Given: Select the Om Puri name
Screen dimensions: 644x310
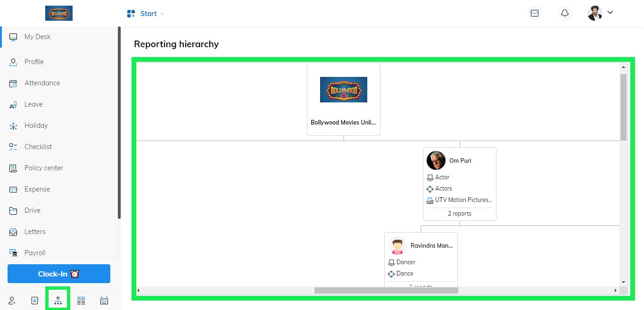Looking at the screenshot, I should (460, 160).
